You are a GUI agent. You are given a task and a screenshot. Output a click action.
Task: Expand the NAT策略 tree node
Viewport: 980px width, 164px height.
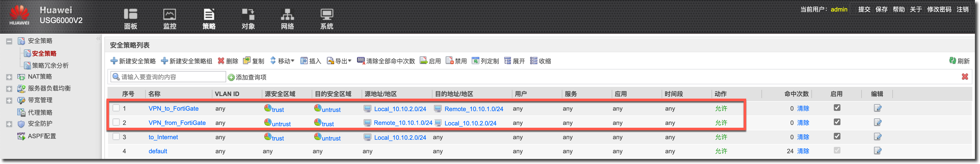coord(9,77)
